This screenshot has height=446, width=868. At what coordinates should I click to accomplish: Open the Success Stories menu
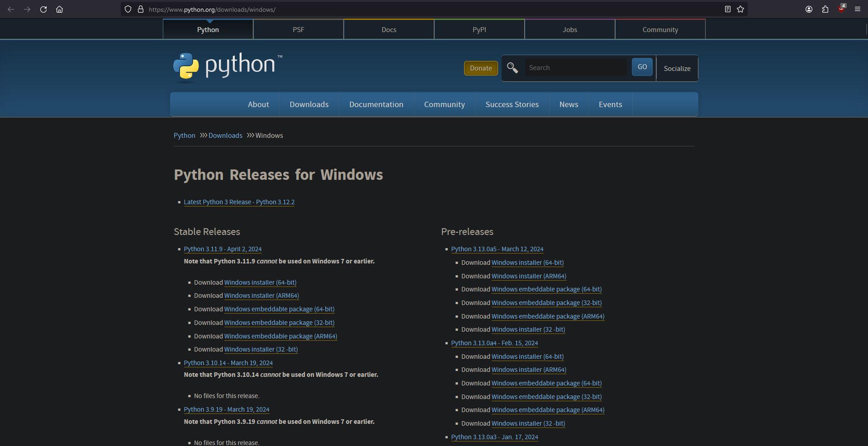pyautogui.click(x=512, y=104)
